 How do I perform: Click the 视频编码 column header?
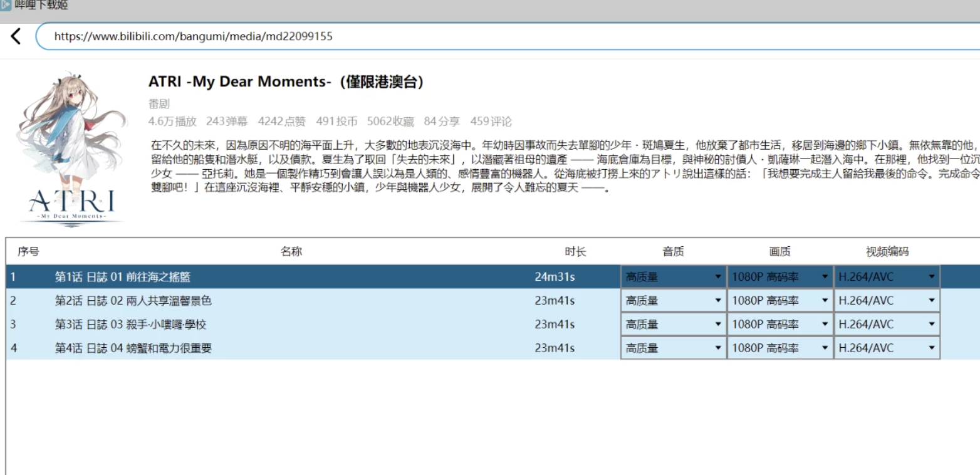[887, 252]
